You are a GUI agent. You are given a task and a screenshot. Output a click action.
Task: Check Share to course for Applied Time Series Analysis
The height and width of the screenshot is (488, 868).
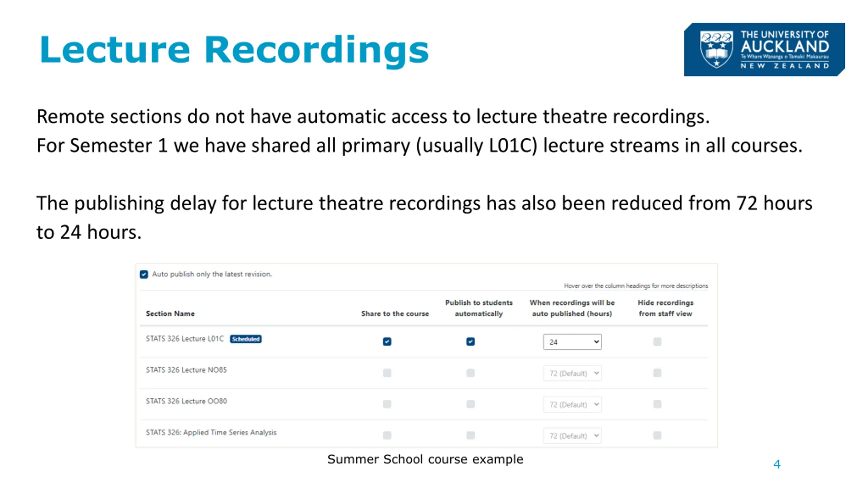tap(387, 435)
